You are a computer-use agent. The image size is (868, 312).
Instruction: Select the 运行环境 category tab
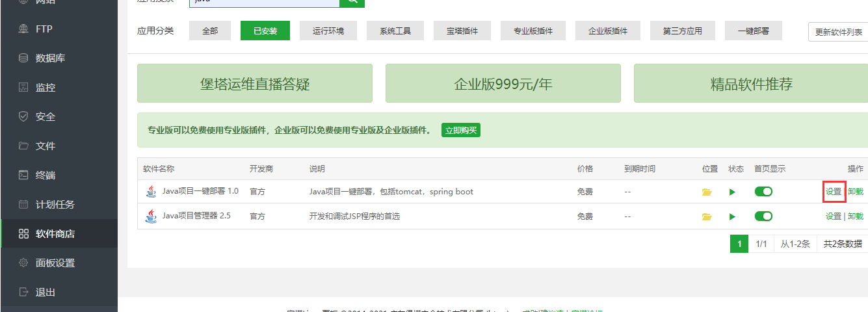(328, 31)
